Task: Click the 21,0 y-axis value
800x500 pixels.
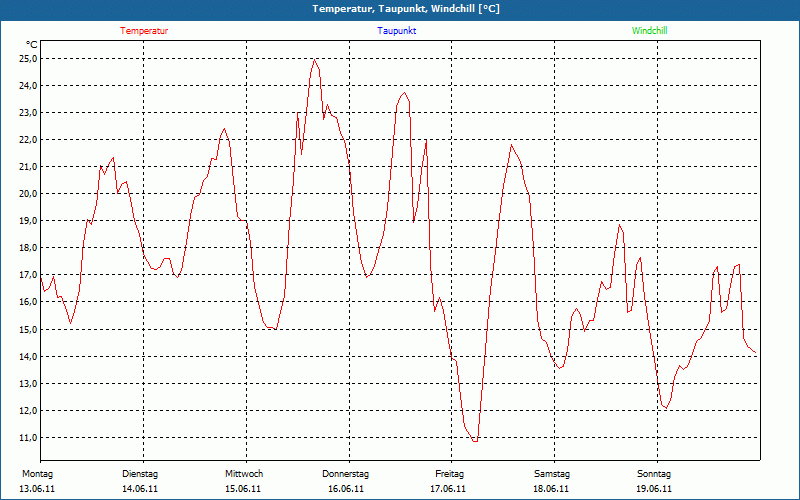Action: click(28, 167)
